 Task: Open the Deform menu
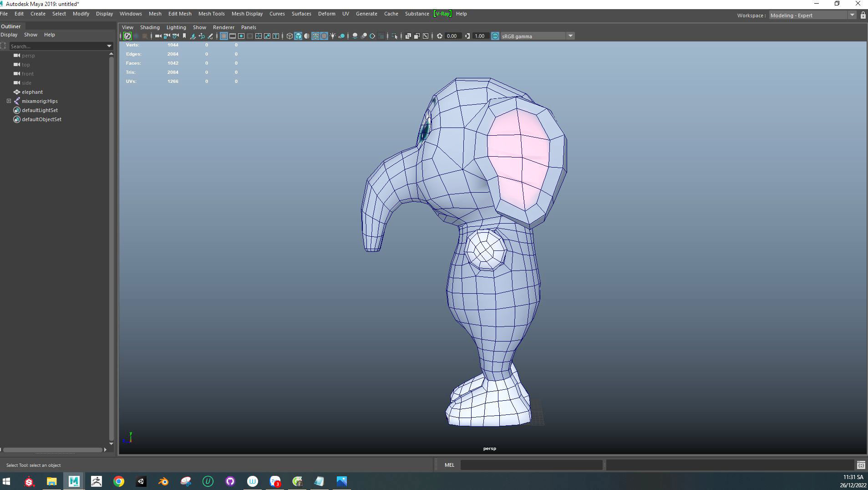pos(326,14)
